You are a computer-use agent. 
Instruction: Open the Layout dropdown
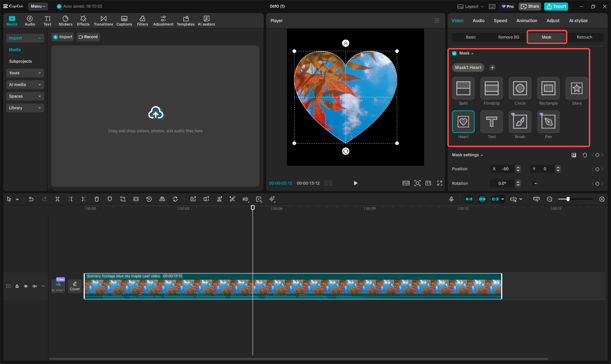coord(471,7)
